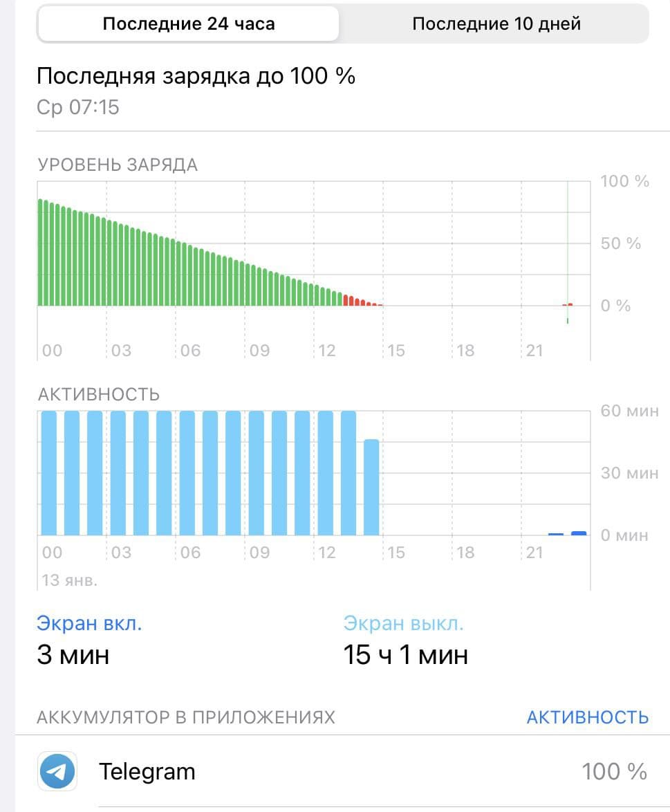This screenshot has height=812, width=670.
Task: Tap the blue АКТИВНОСТЬ link
Action: click(x=587, y=717)
